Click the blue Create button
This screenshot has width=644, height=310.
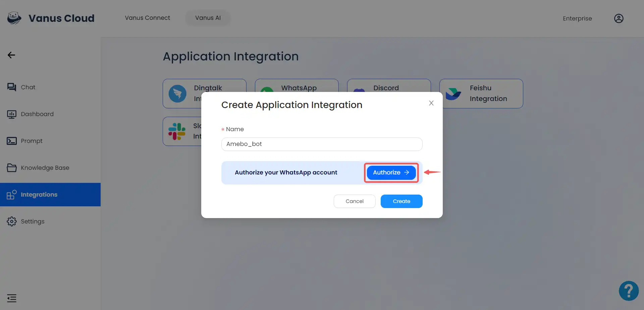[401, 201]
